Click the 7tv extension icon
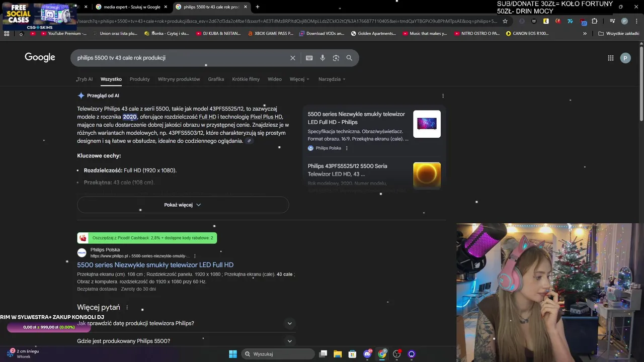Image resolution: width=644 pixels, height=362 pixels. [570, 21]
